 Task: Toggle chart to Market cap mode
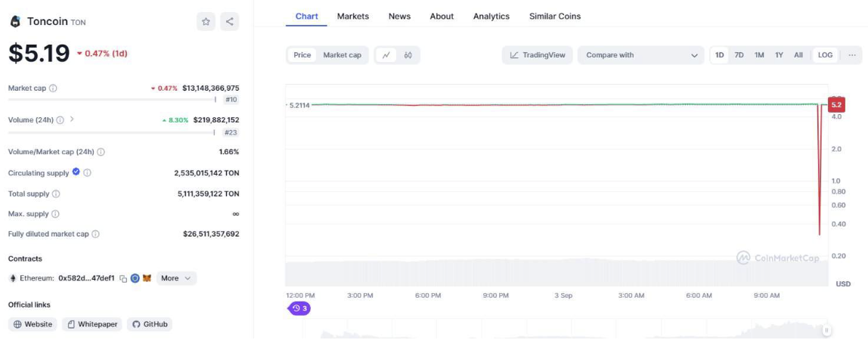tap(342, 55)
